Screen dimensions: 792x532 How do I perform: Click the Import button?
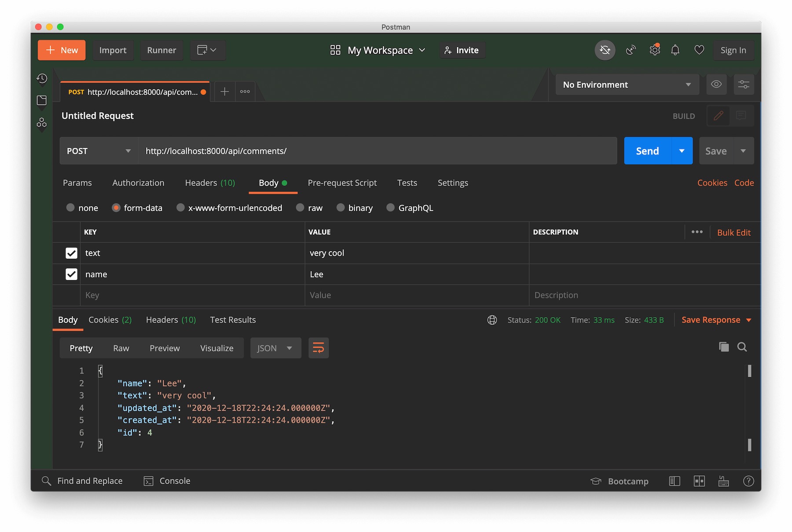[113, 50]
